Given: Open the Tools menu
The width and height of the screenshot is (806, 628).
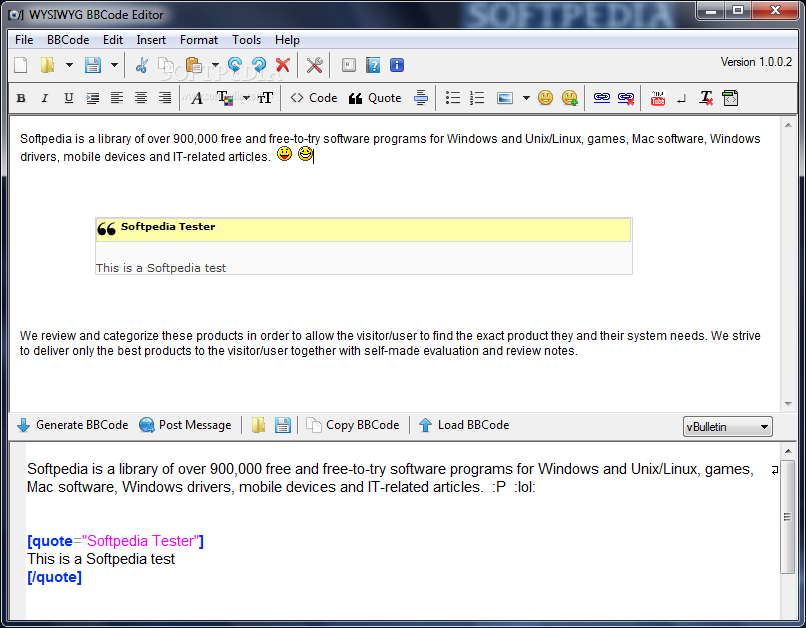Looking at the screenshot, I should pos(246,40).
